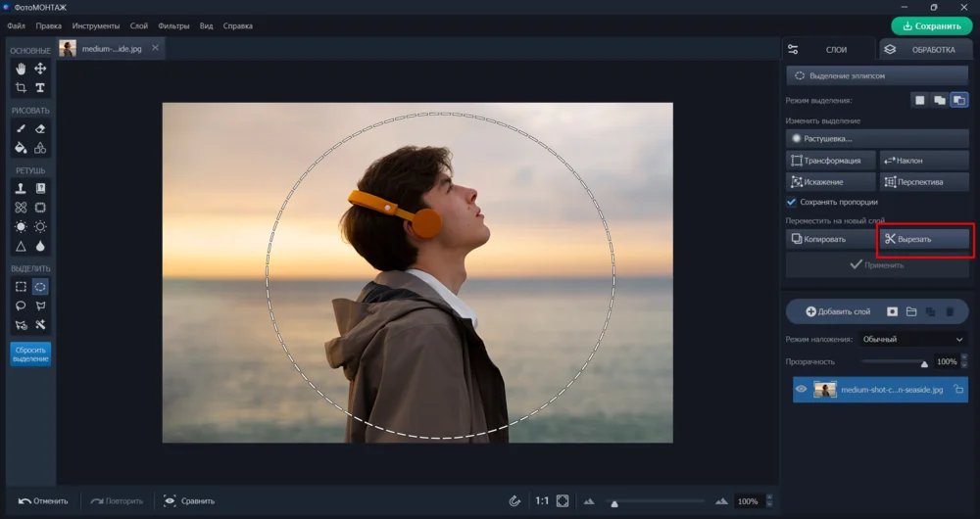Select the Elliptical selection tool
980x519 pixels.
[40, 287]
